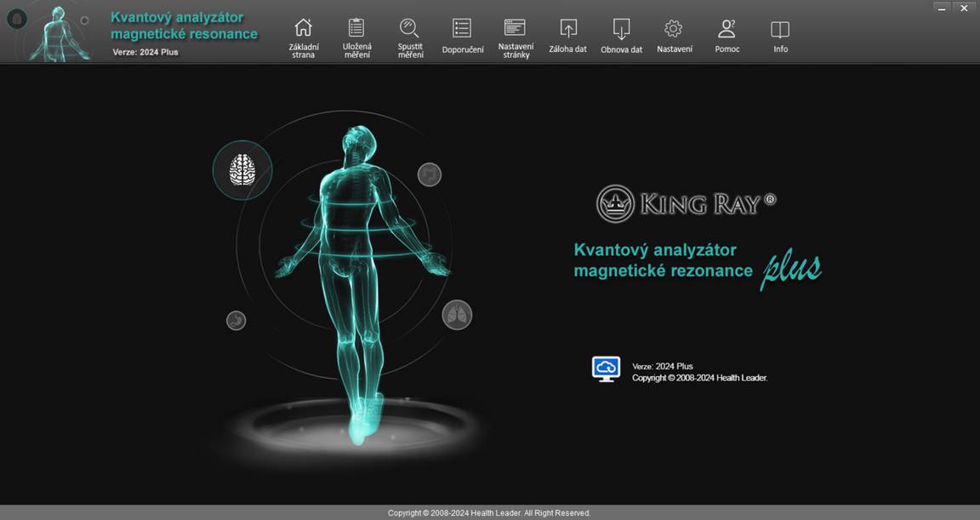The image size is (980, 520).
Task: Click 'Verze: 2024 Plus' beside the cloud icon
Action: point(663,366)
